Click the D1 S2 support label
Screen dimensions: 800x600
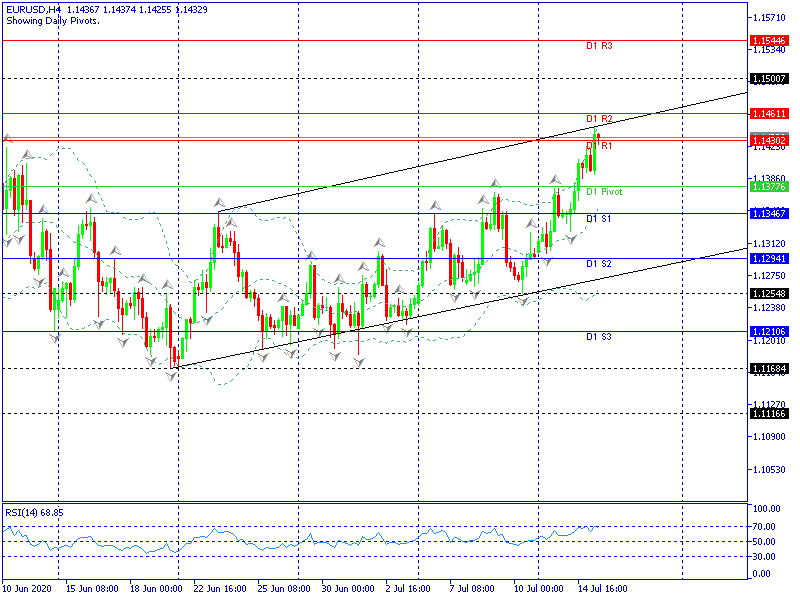coord(599,263)
